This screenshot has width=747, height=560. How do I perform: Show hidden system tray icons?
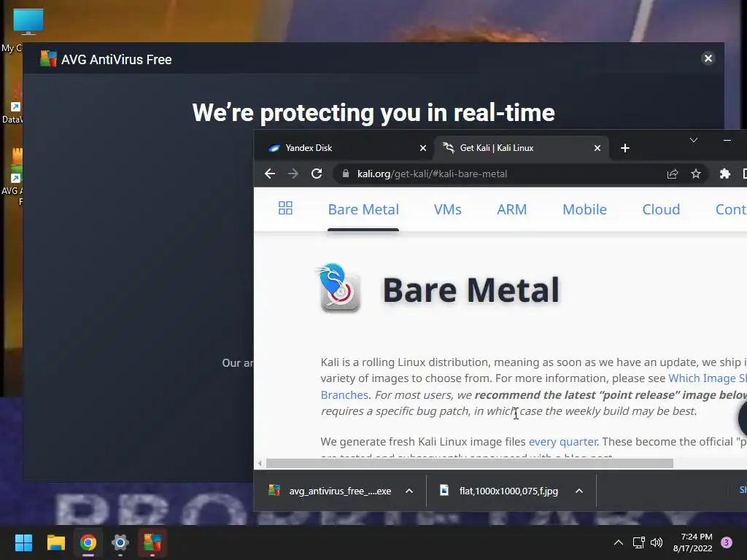pos(619,542)
